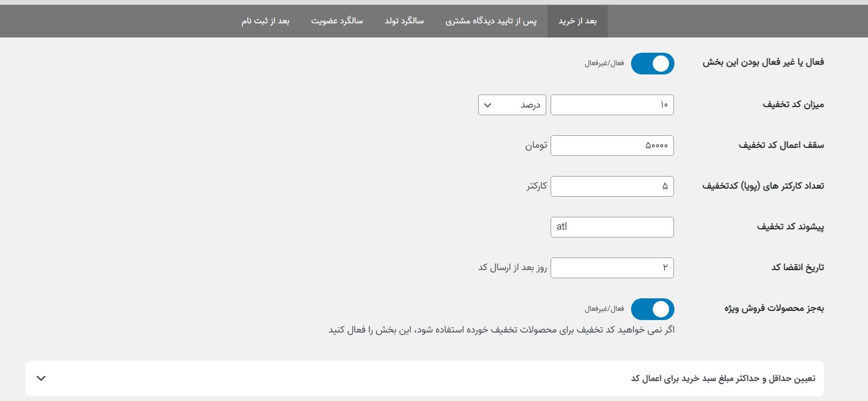The image size is (868, 401).
Task: Click the 'سقف اعمال کد تخفیف' label
Action: [781, 145]
